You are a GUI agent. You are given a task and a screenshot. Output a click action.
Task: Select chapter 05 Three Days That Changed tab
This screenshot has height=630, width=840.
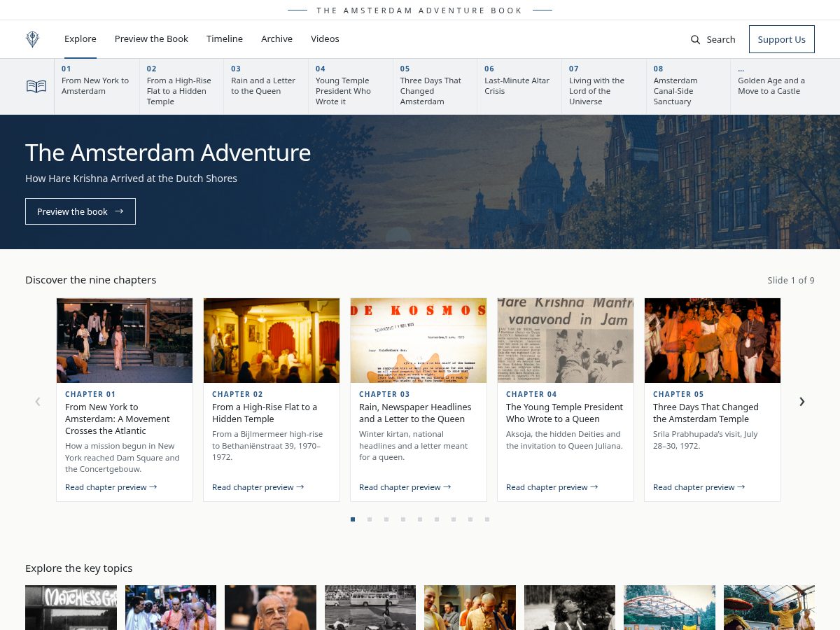435,86
